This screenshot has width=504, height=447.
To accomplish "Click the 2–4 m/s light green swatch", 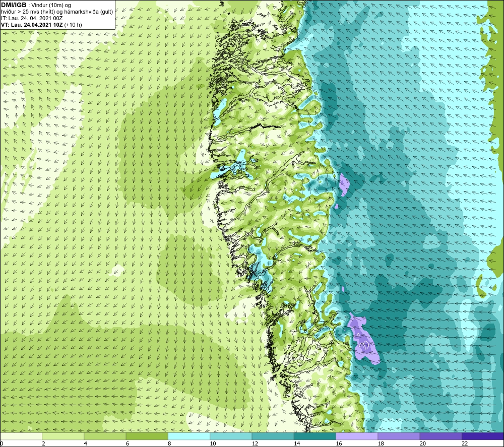I will pyautogui.click(x=63, y=436).
